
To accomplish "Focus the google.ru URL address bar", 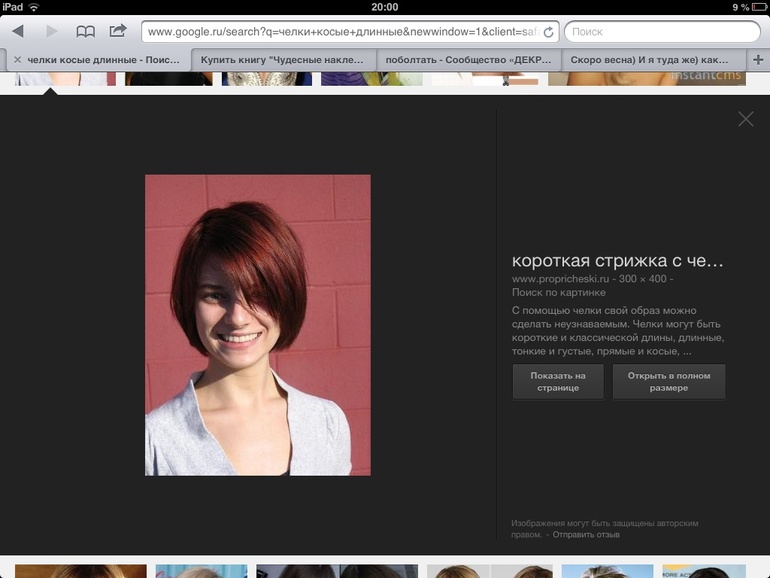I will click(x=340, y=32).
